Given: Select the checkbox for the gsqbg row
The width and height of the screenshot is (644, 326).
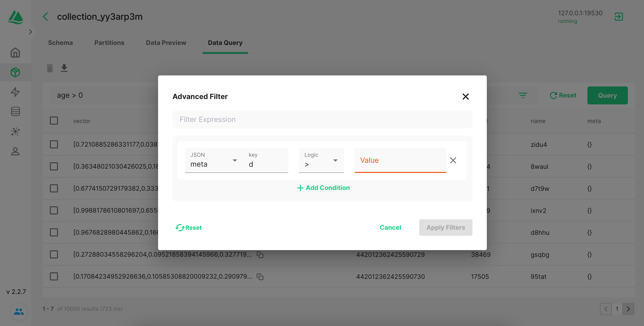Looking at the screenshot, I should click(54, 255).
